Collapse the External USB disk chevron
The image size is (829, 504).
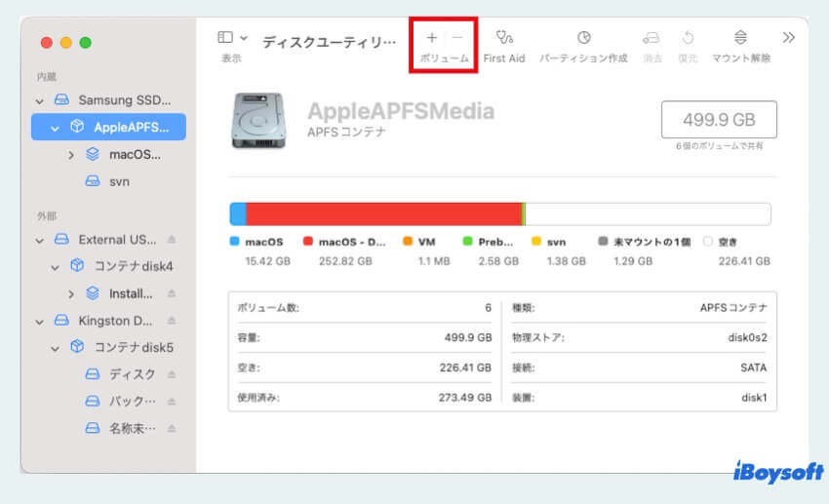point(40,241)
